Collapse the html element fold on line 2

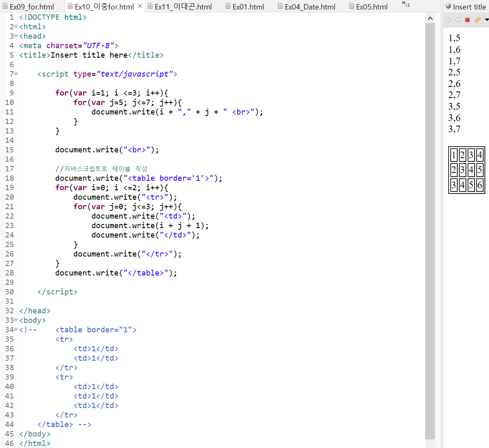click(x=16, y=26)
